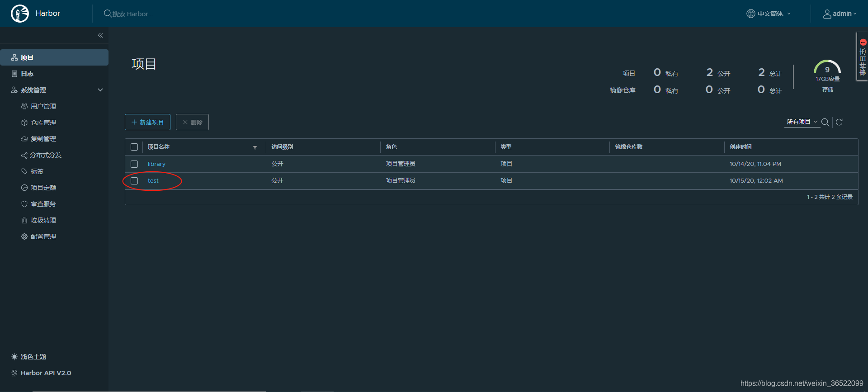
Task: Tick the select-all checkbox in table header
Action: [x=134, y=147]
